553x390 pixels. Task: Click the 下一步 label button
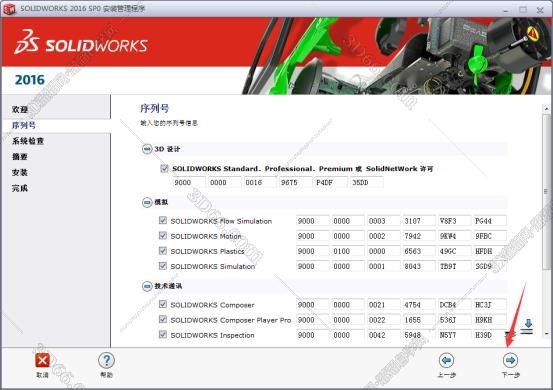(510, 375)
